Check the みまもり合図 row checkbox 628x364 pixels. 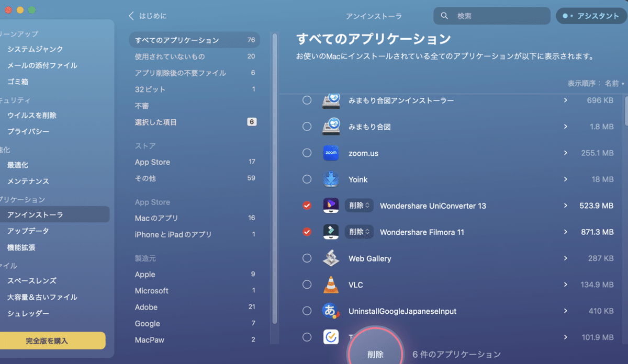307,127
